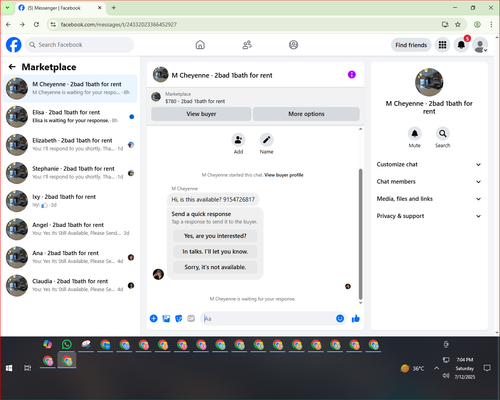Click the Find friends button
Viewport: 500px width, 400px height.
click(x=411, y=45)
